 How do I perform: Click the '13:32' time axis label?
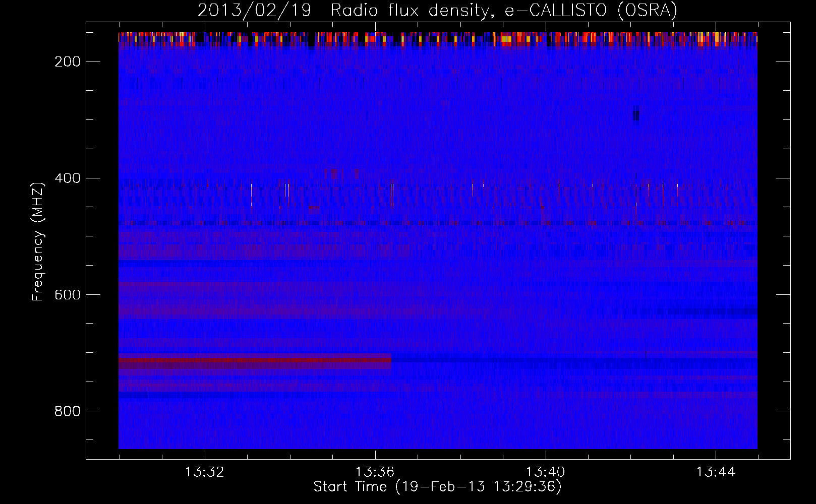click(204, 472)
